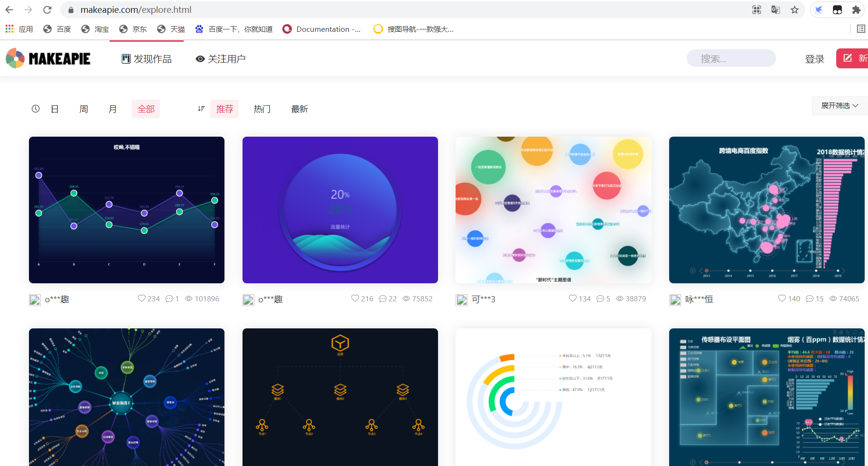Click the comment bubble icon showing 22
This screenshot has width=868, height=466.
pyautogui.click(x=383, y=298)
